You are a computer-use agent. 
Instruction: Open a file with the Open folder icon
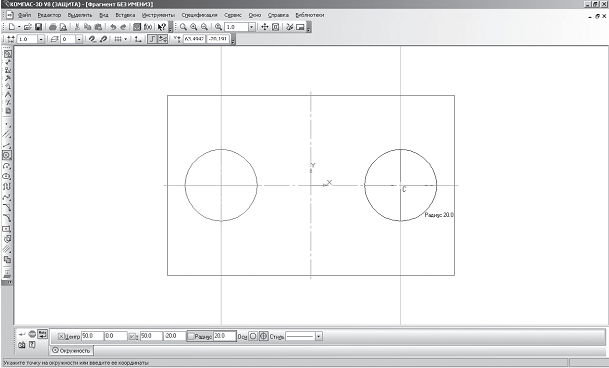tap(27, 27)
